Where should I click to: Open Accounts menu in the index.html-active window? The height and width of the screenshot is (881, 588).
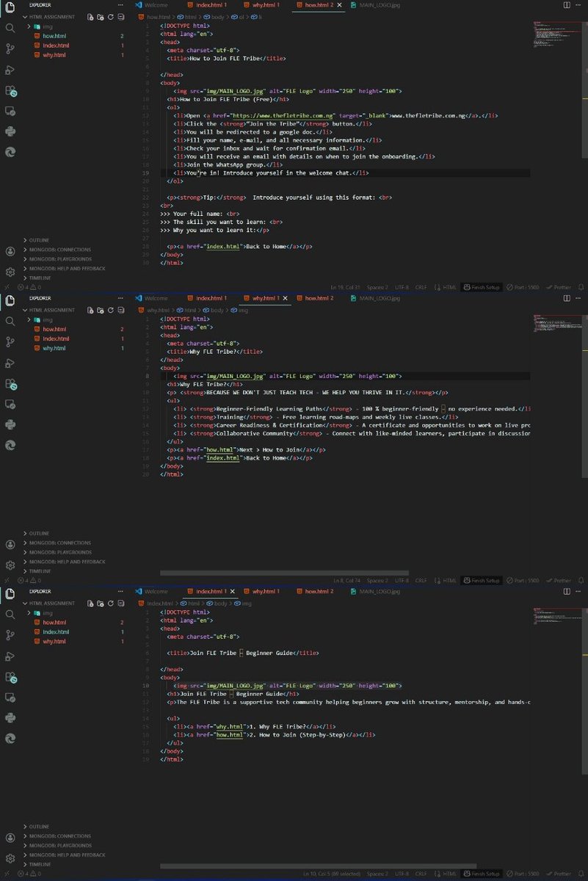(x=10, y=838)
